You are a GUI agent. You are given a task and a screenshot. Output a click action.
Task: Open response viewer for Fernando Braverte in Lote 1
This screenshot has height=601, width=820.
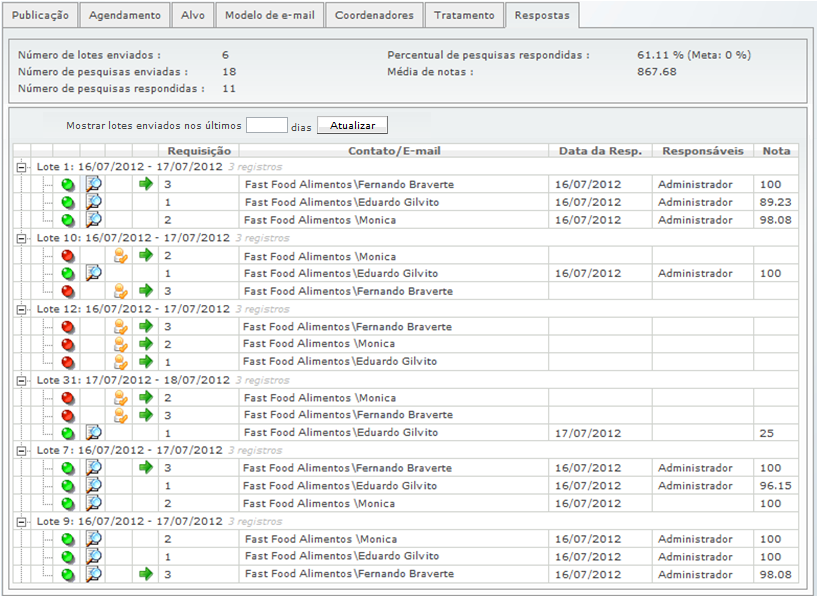click(x=94, y=185)
